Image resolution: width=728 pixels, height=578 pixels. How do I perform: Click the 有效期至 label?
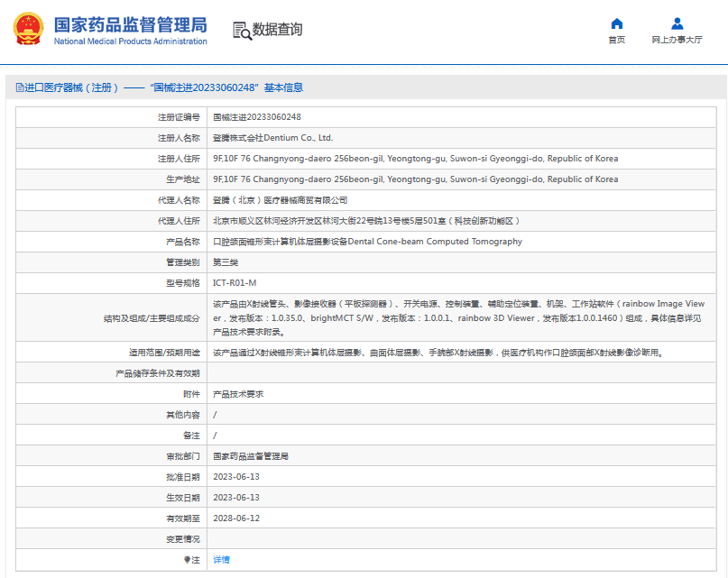183,518
